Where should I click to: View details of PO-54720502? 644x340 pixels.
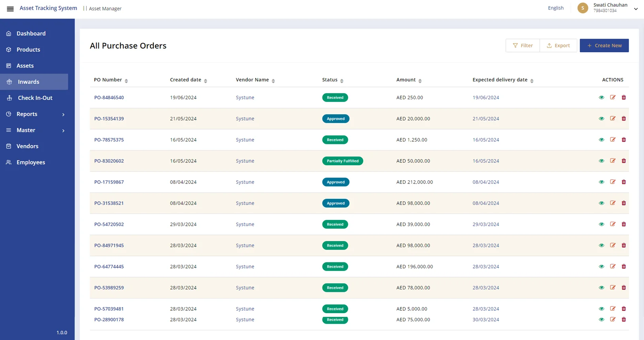pyautogui.click(x=601, y=224)
